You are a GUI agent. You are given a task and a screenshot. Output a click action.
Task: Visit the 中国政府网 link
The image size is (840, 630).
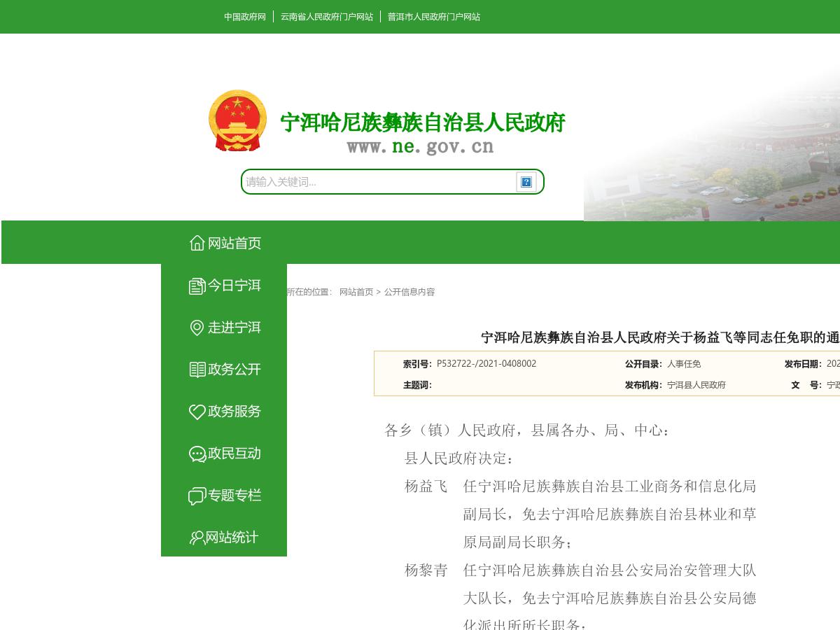245,17
